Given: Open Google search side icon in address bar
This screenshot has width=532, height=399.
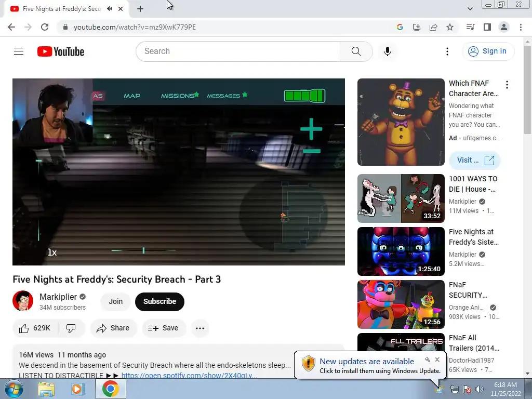Looking at the screenshot, I should [400, 27].
